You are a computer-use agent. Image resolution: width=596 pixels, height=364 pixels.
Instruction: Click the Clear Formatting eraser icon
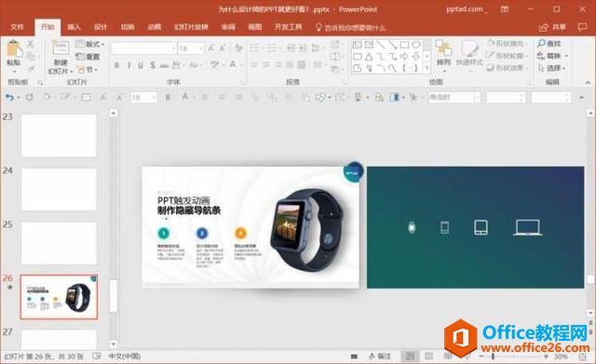coord(238,48)
